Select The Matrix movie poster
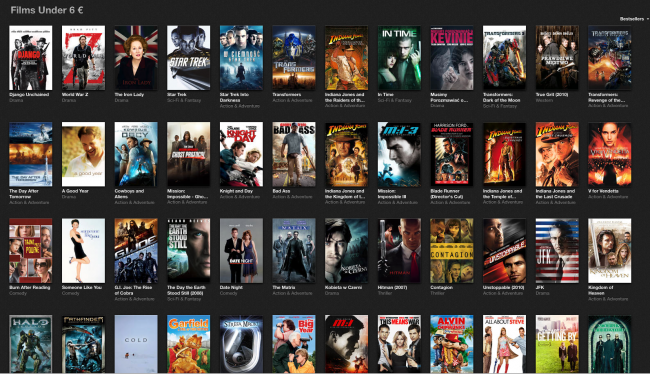650x374 pixels. (x=294, y=251)
